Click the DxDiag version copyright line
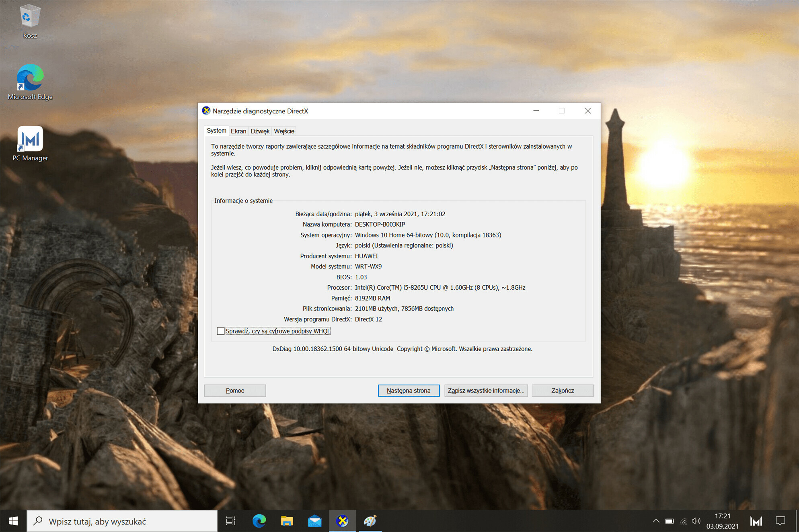This screenshot has width=799, height=532. point(402,349)
